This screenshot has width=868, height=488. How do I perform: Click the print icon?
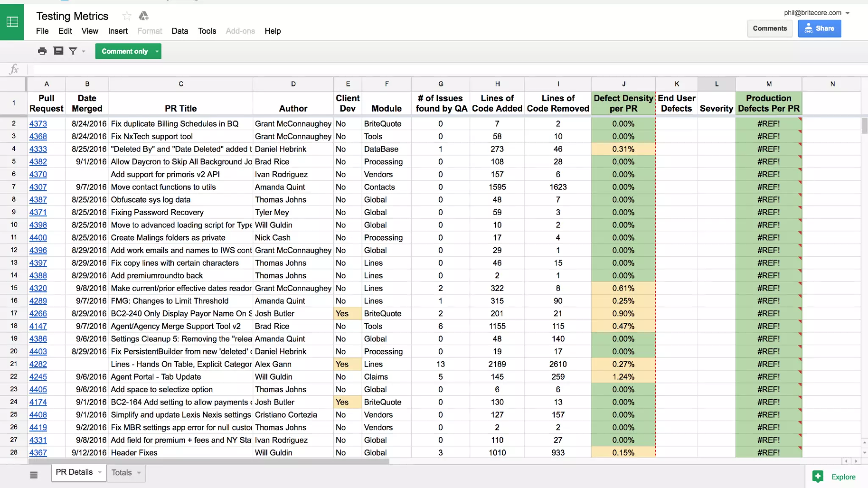pos(42,51)
